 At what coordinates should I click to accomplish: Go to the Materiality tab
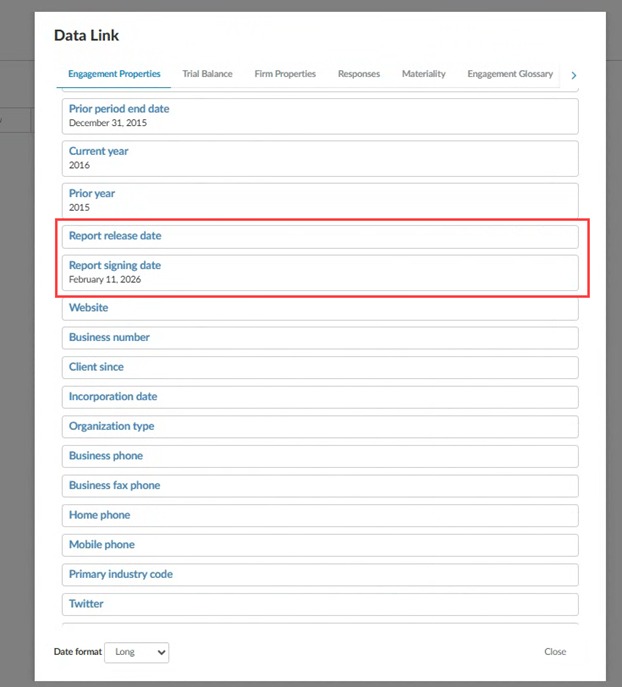click(x=423, y=74)
